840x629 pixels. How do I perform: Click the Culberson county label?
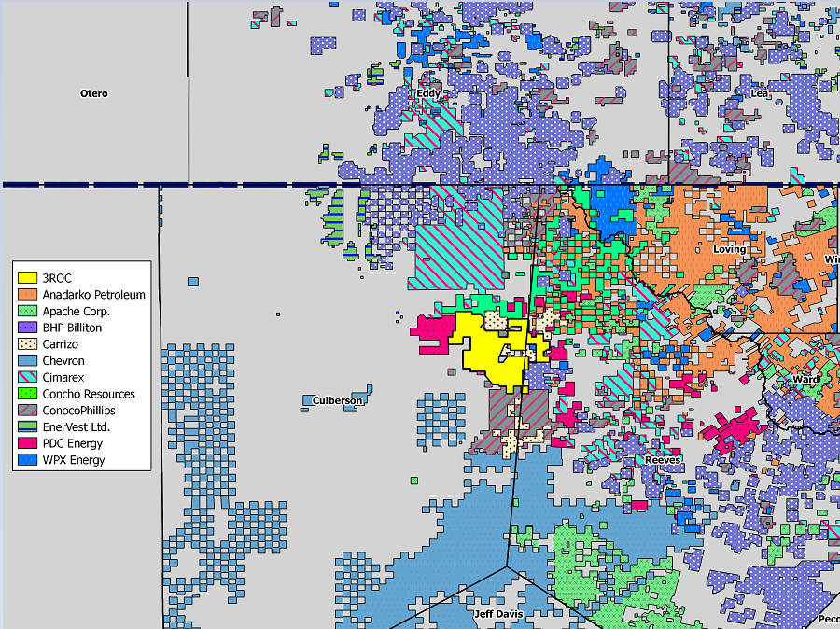tap(337, 400)
